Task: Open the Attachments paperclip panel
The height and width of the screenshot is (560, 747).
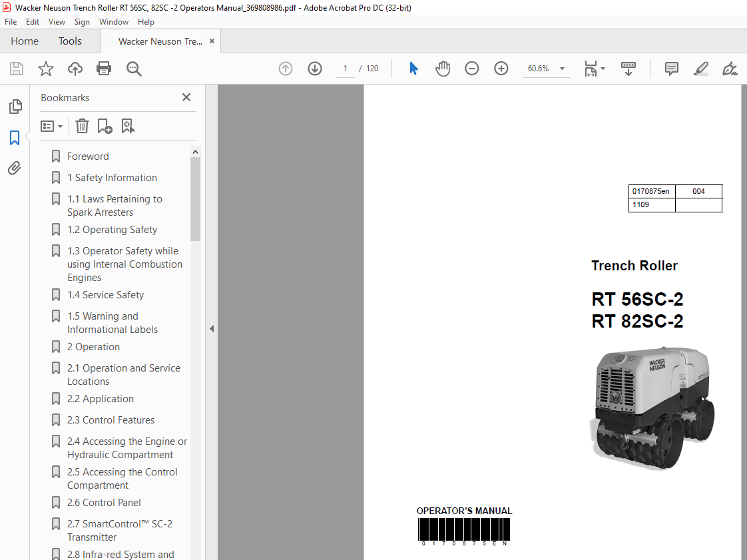Action: (14, 168)
